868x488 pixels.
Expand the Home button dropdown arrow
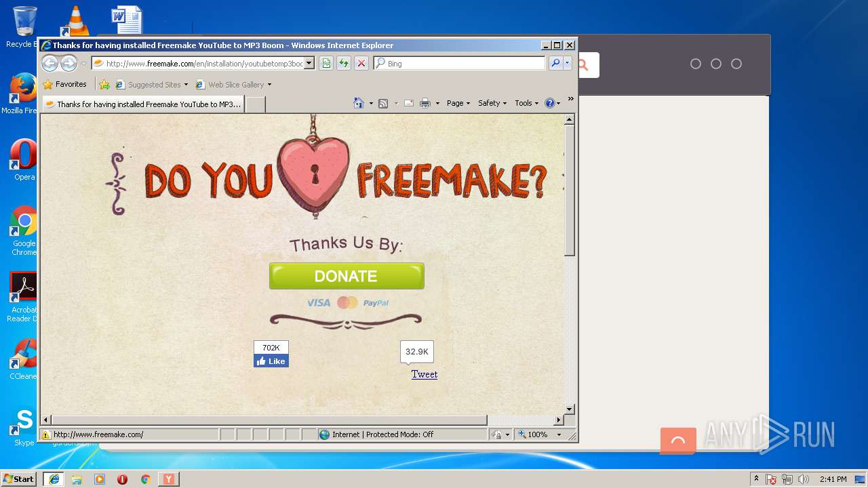coord(371,103)
